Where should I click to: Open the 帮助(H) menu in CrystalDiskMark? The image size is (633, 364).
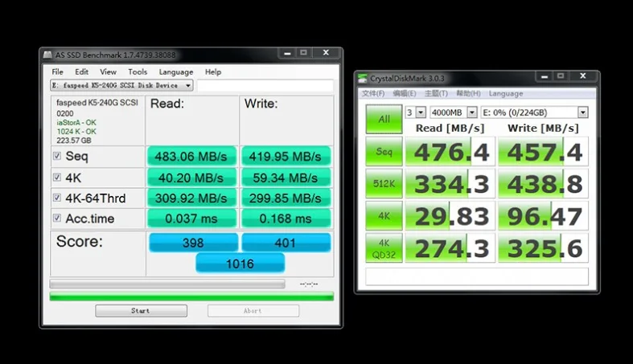[468, 93]
